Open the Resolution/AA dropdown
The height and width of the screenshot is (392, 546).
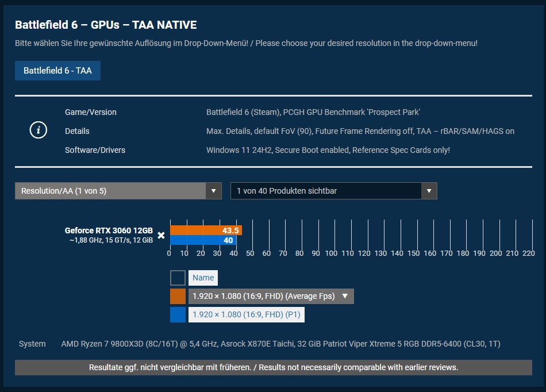click(x=118, y=191)
